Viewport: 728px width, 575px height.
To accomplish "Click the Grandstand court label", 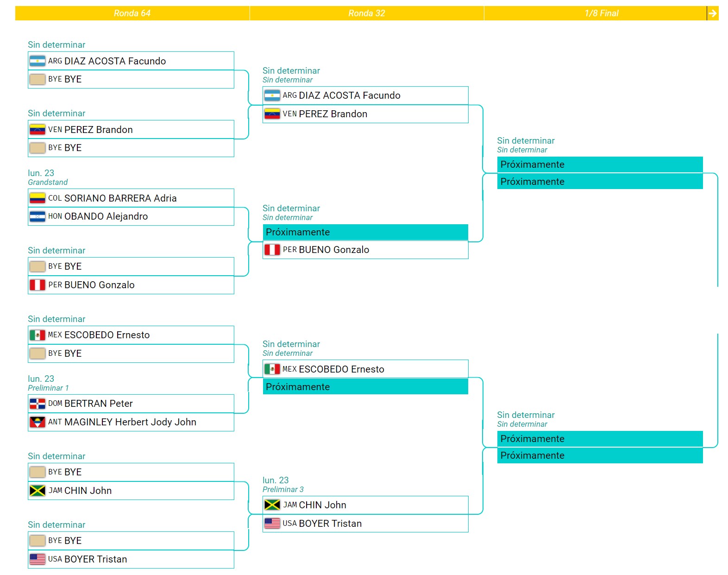I will click(48, 183).
